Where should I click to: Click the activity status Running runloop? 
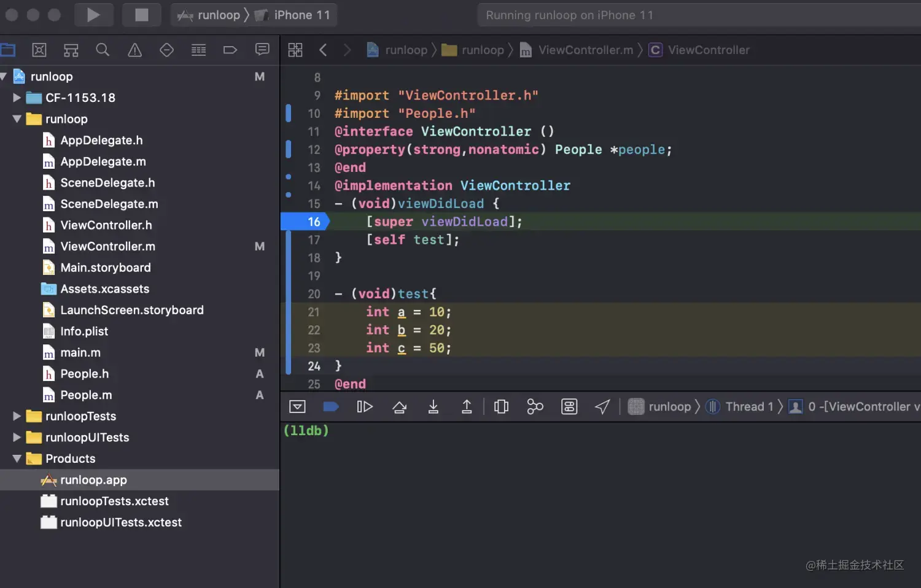[569, 15]
